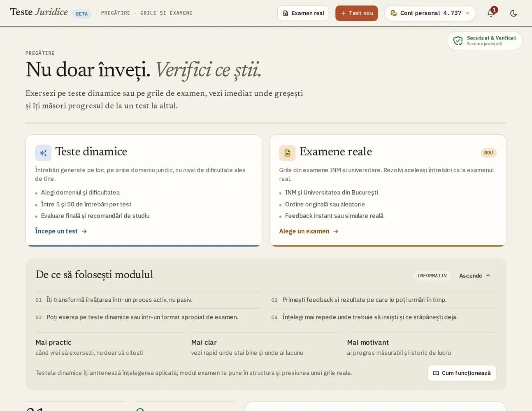532x411 pixels.
Task: Open the Începe un test link
Action: coord(61,231)
